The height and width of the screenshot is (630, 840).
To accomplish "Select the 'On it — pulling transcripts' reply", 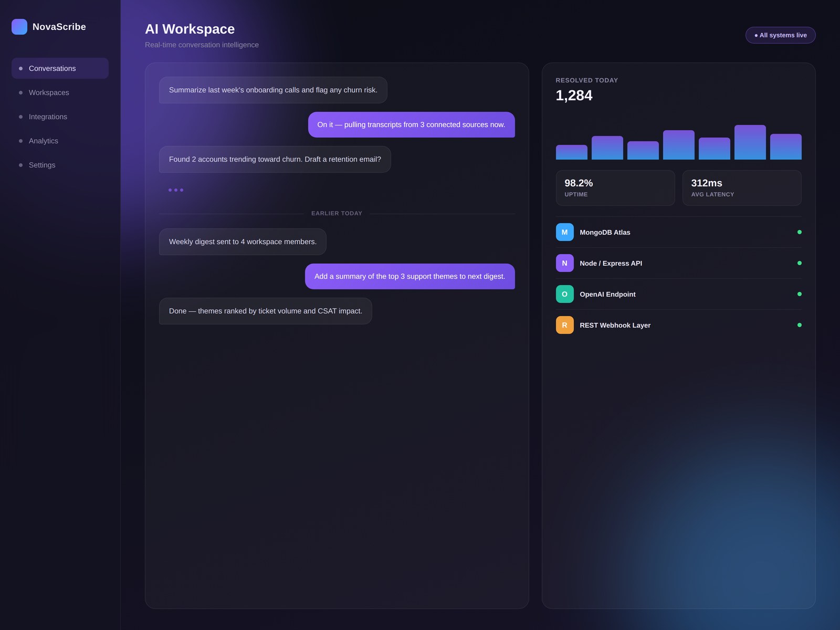I will click(x=411, y=125).
